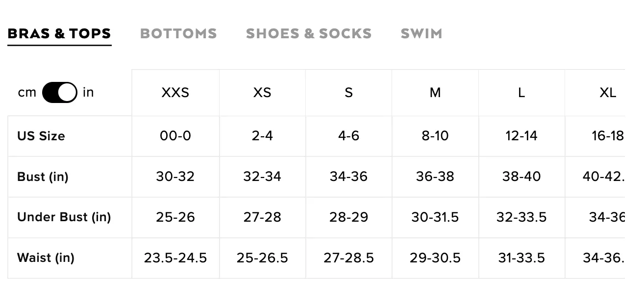Select the Bras & Tops tab
Image resolution: width=644 pixels, height=308 pixels.
pos(59,34)
